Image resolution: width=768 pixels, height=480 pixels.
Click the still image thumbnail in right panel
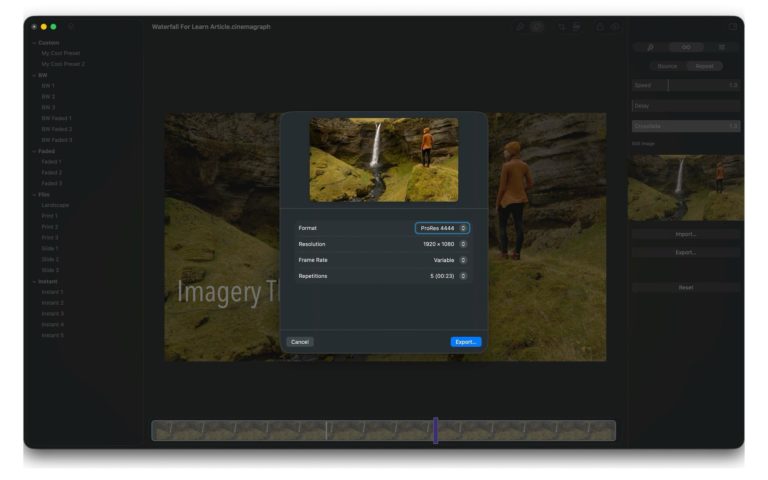point(686,188)
